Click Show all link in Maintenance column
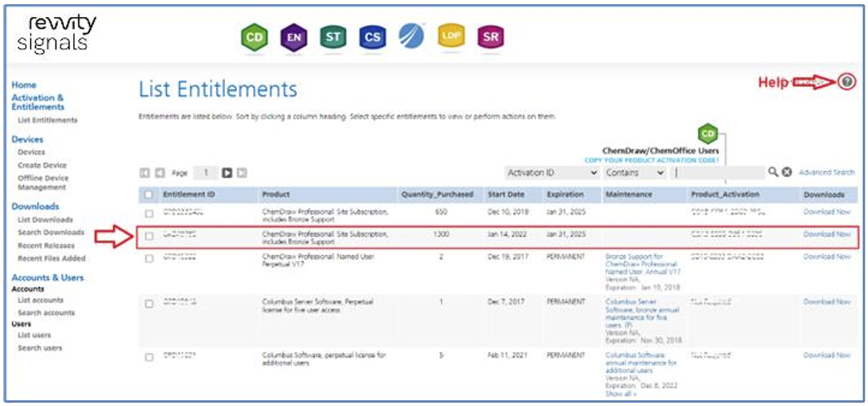Image resolution: width=868 pixels, height=406 pixels. [621, 393]
